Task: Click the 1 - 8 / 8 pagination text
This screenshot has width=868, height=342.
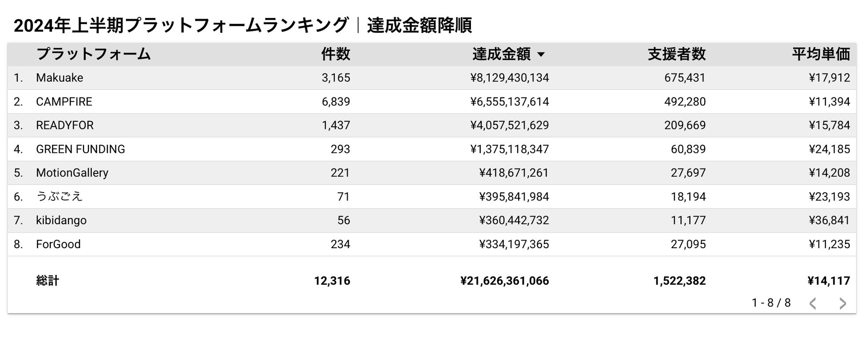Action: tap(771, 303)
